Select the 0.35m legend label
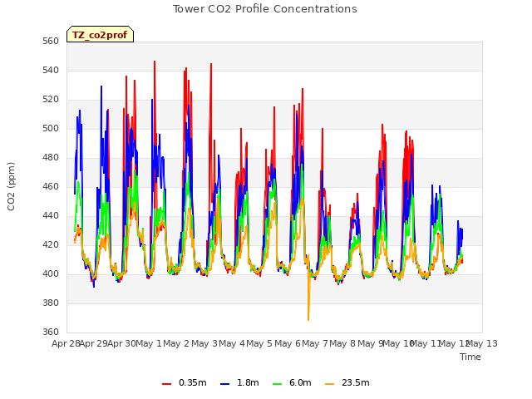This screenshot has width=532, height=399. [x=192, y=382]
